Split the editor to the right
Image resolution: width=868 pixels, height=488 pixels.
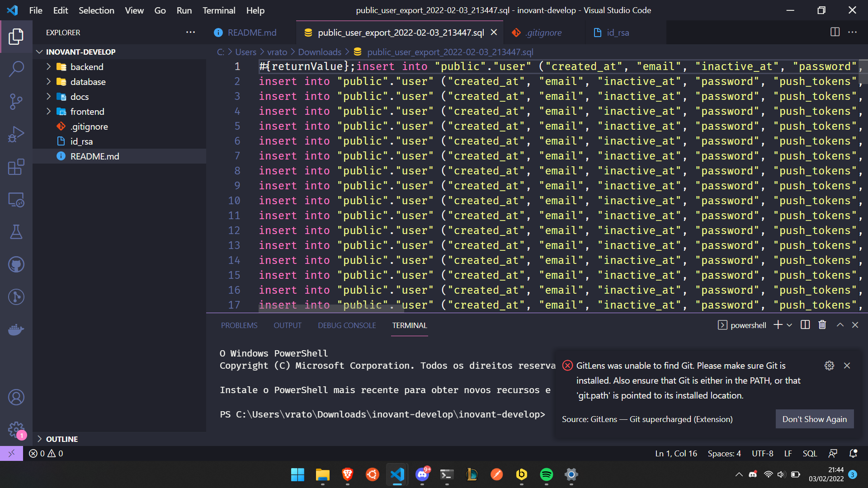click(x=835, y=32)
